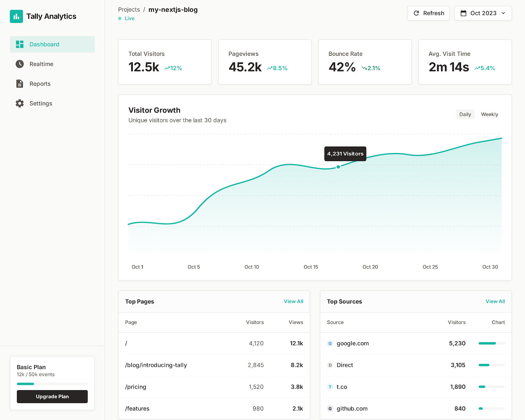Click the calendar icon in the date picker
This screenshot has height=420, width=525.
tap(464, 13)
